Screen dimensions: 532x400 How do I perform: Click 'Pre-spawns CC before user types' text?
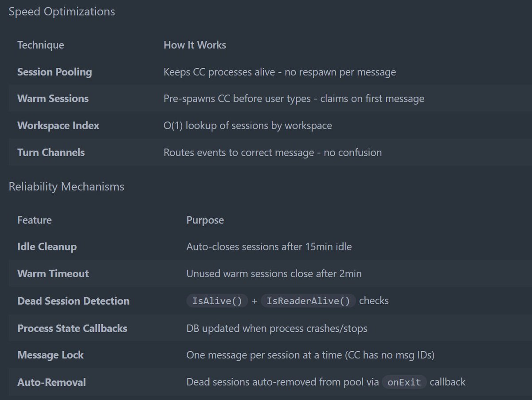point(237,98)
